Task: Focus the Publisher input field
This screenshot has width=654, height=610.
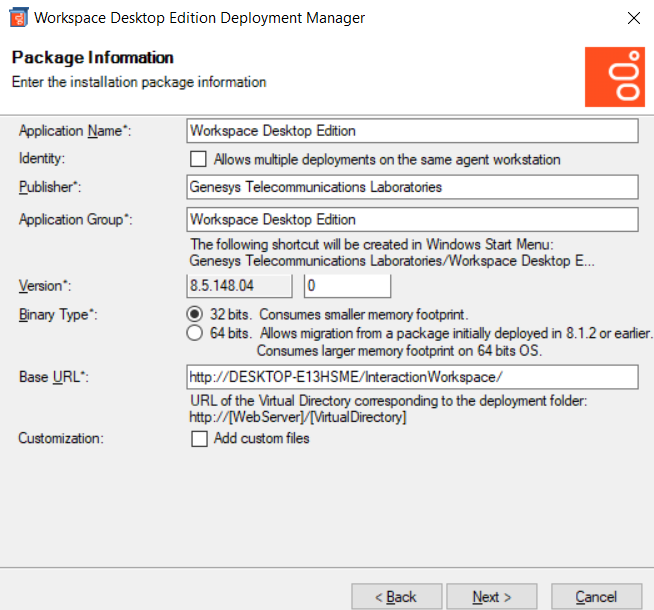Action: click(x=412, y=187)
